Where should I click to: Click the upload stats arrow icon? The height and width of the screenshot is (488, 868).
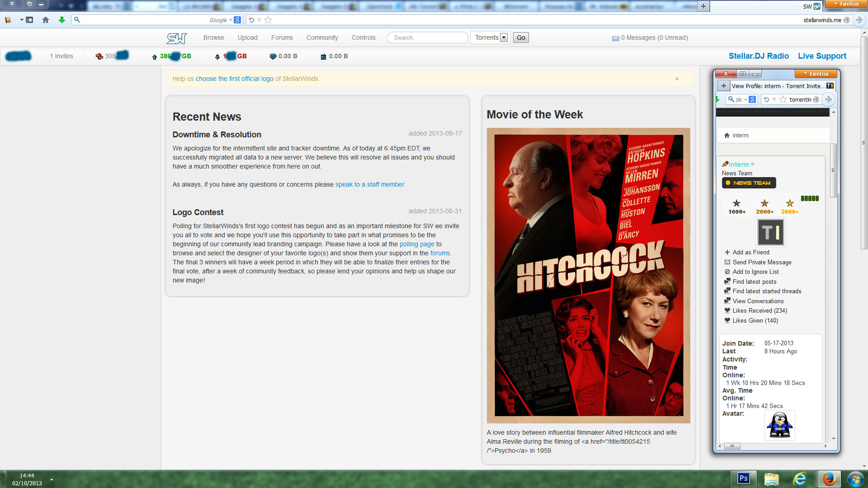(x=155, y=57)
